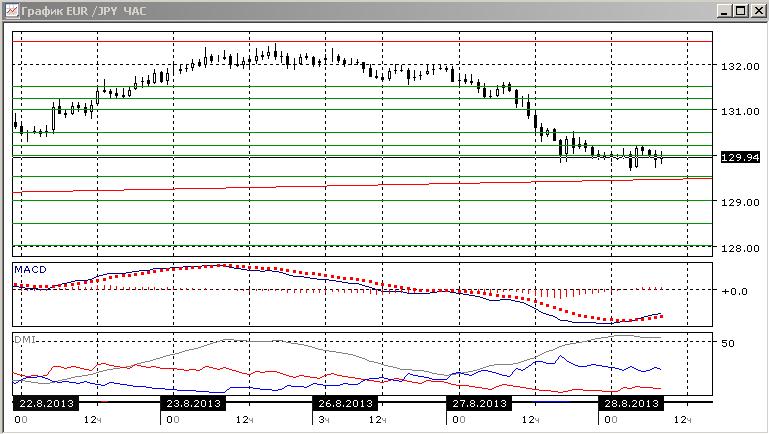Click the 27.8.2013 date marker
The height and width of the screenshot is (434, 769).
(x=479, y=403)
